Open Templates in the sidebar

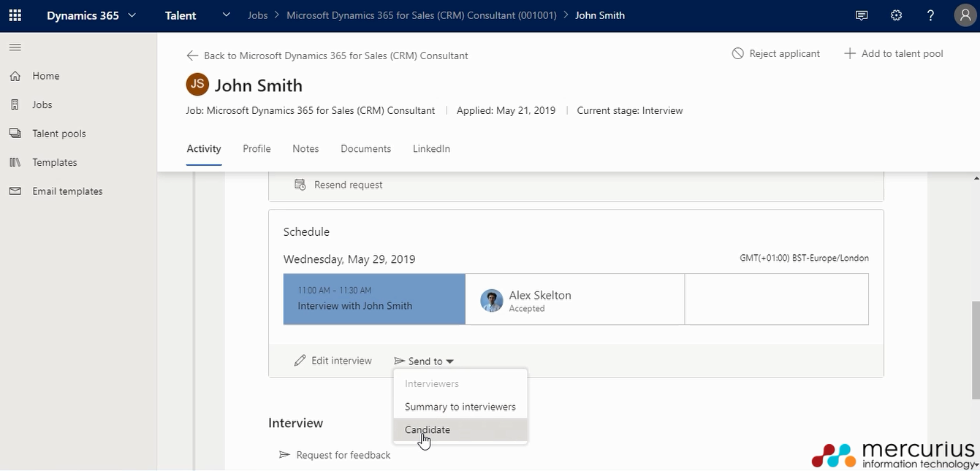(55, 162)
